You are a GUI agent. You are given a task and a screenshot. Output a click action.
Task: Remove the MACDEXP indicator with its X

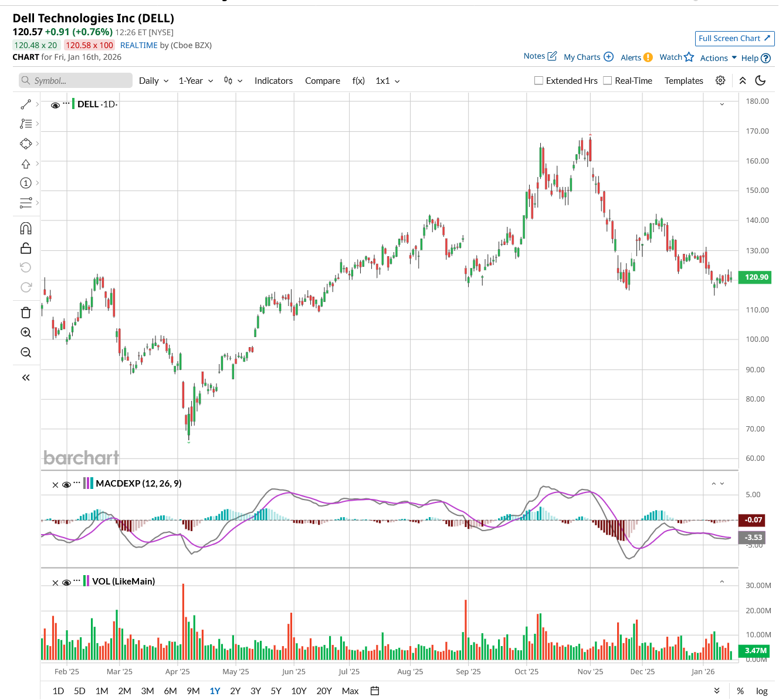(x=55, y=485)
